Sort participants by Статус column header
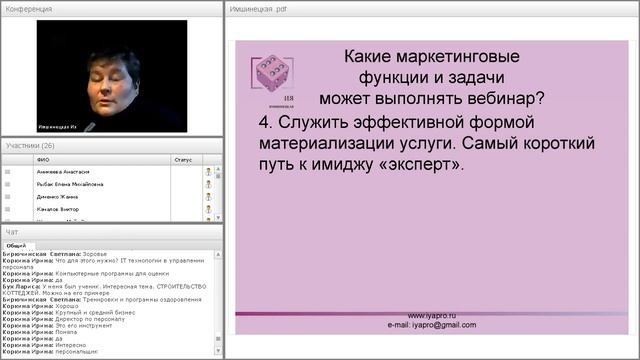Image resolution: width=640 pixels, height=360 pixels. click(187, 160)
